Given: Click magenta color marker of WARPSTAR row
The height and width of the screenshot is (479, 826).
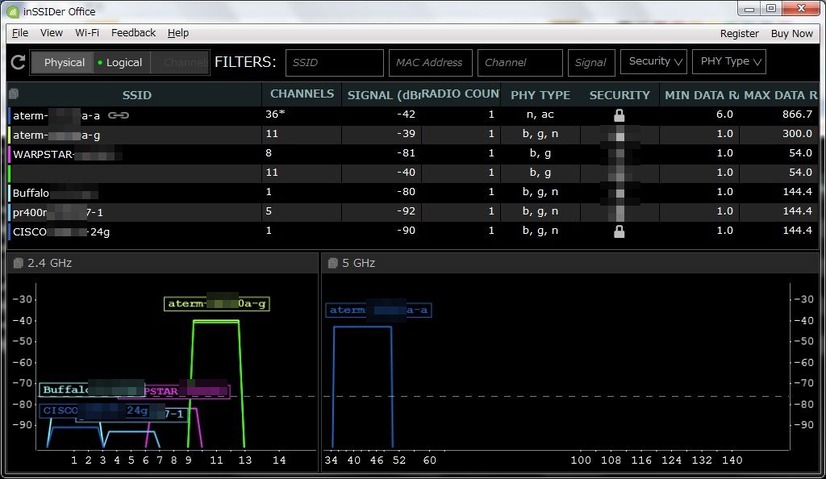Looking at the screenshot, I should [x=9, y=154].
